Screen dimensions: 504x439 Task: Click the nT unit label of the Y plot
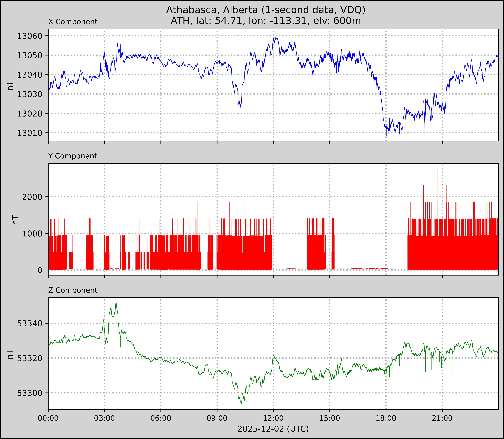(x=15, y=220)
